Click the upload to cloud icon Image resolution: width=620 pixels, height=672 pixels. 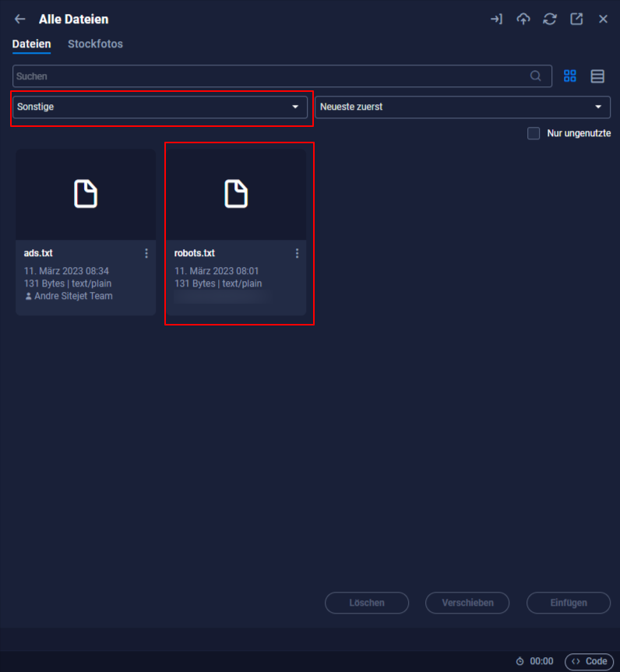[x=523, y=19]
